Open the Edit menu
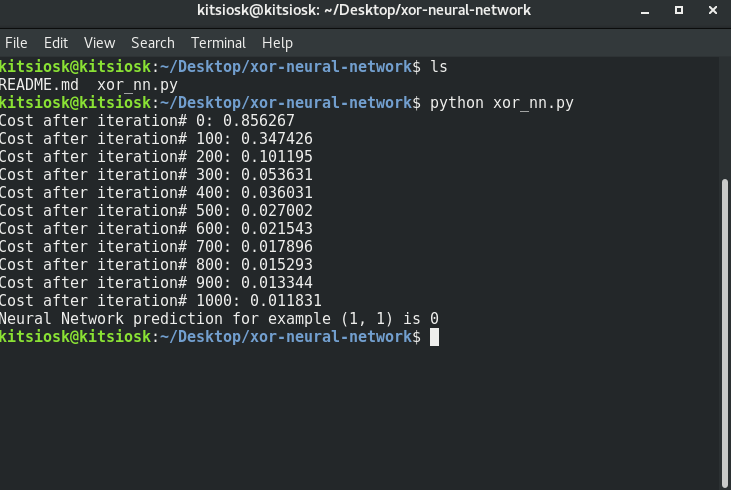Screen dimensions: 731x490 click(x=56, y=43)
